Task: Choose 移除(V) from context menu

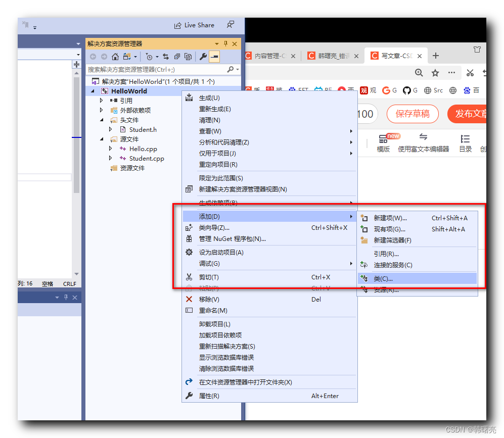Action: [x=269, y=299]
